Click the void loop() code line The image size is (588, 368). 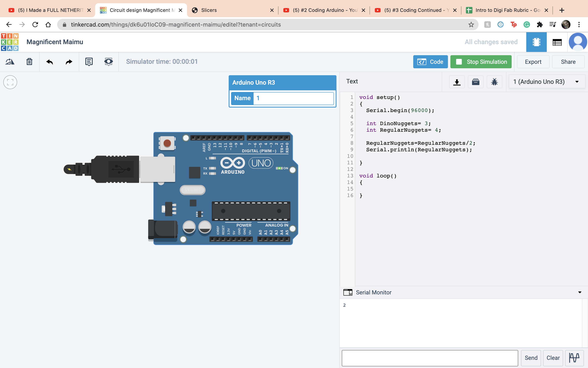[378, 176]
